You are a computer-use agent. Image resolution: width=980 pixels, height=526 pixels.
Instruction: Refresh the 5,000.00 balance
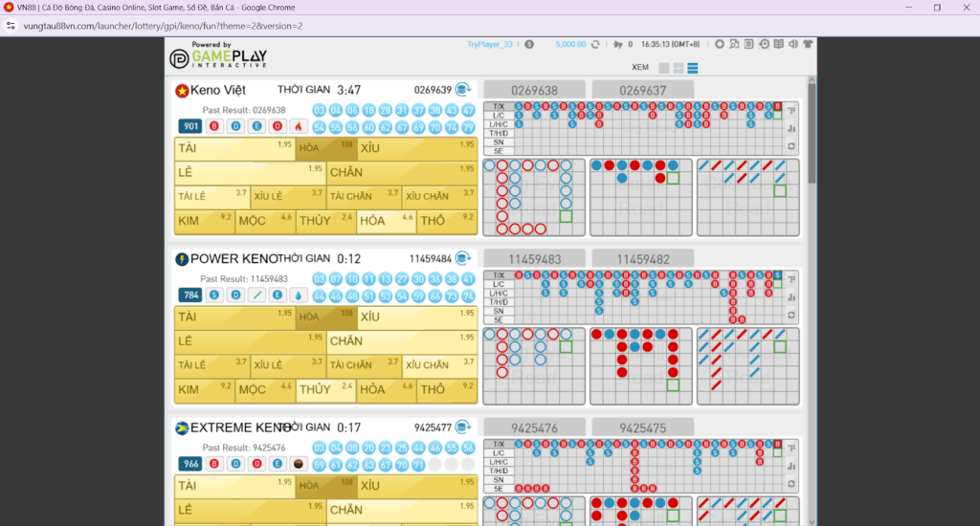click(x=595, y=44)
